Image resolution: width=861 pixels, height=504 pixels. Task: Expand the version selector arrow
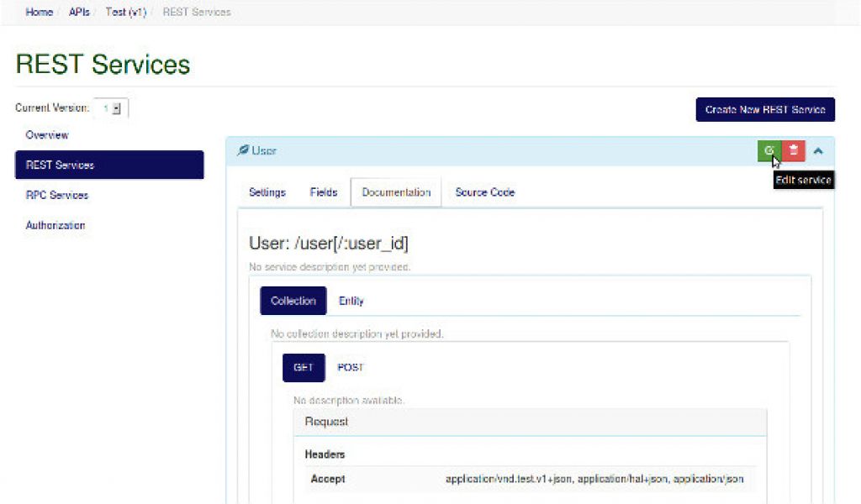[118, 108]
